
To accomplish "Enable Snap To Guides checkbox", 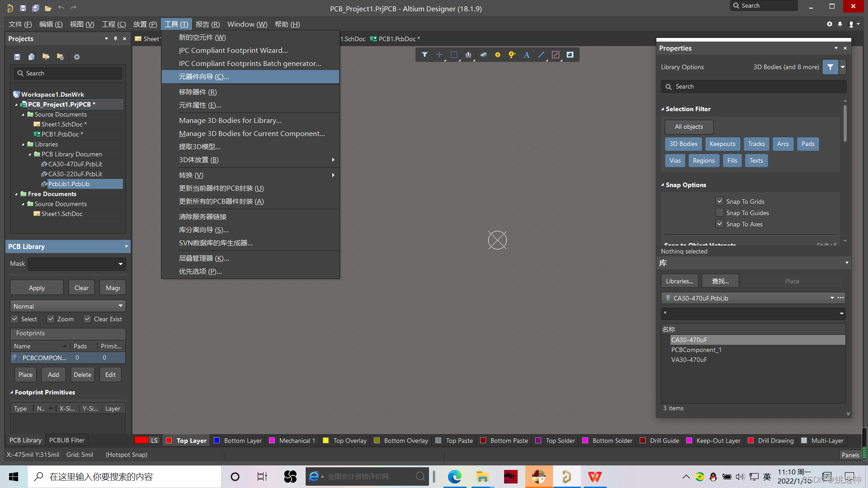I will (x=720, y=213).
